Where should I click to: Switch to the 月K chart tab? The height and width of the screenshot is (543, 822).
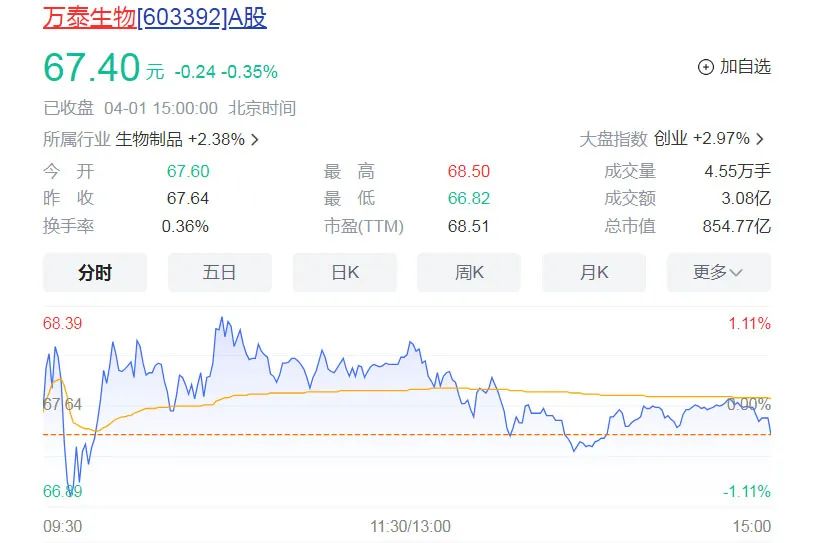(594, 273)
